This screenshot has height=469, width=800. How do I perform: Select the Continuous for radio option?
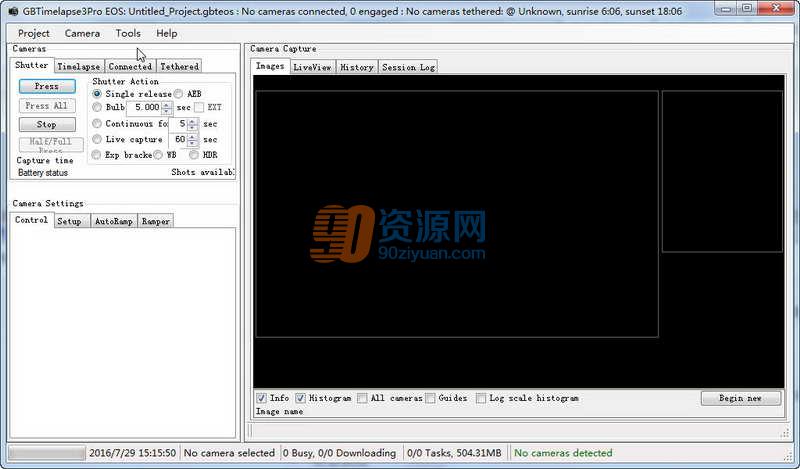pos(96,124)
